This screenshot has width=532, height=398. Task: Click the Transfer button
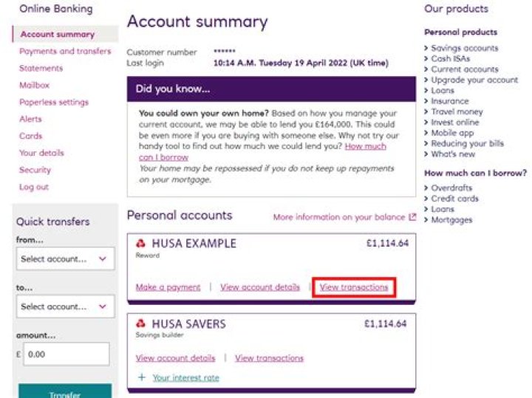point(65,393)
